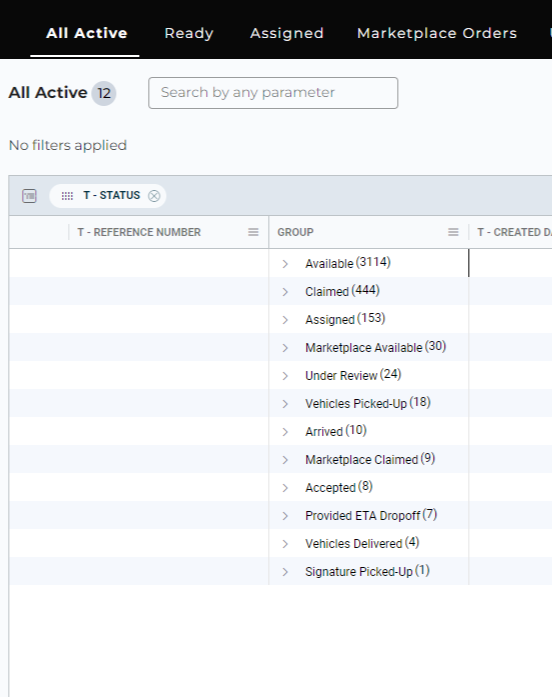Select the Under Review (24) text
The height and width of the screenshot is (697, 552).
point(353,375)
